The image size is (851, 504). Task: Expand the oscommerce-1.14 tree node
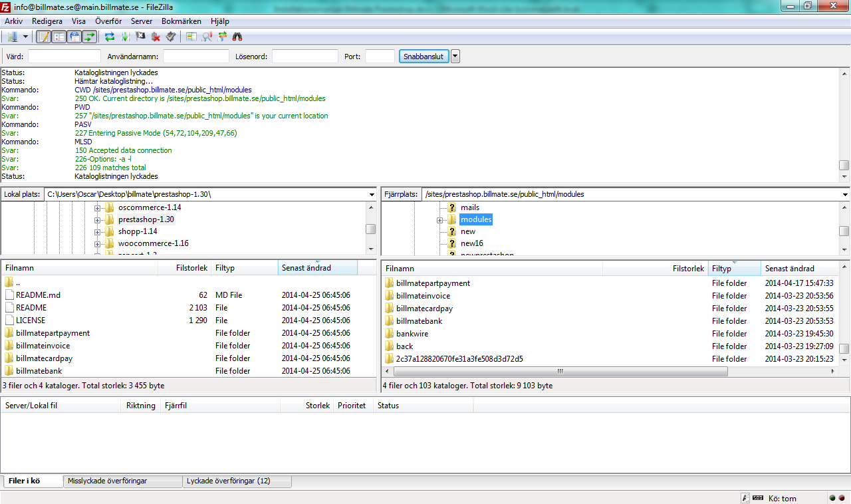click(x=98, y=207)
